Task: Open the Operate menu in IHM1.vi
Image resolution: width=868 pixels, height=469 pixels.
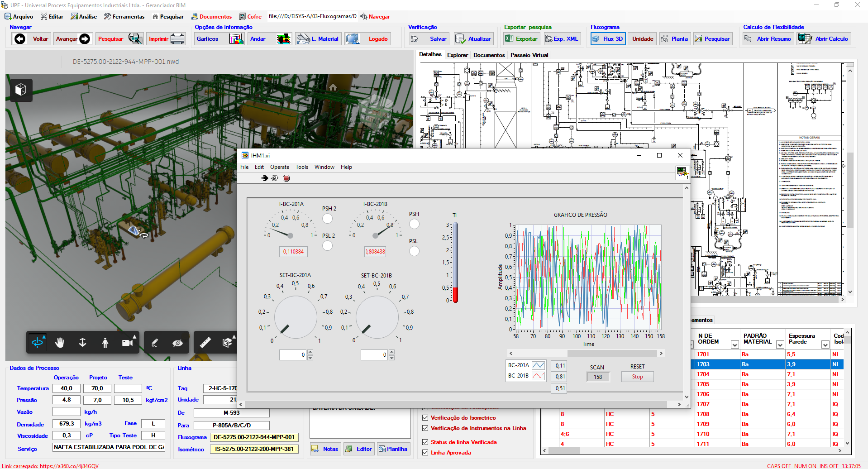Action: [280, 167]
